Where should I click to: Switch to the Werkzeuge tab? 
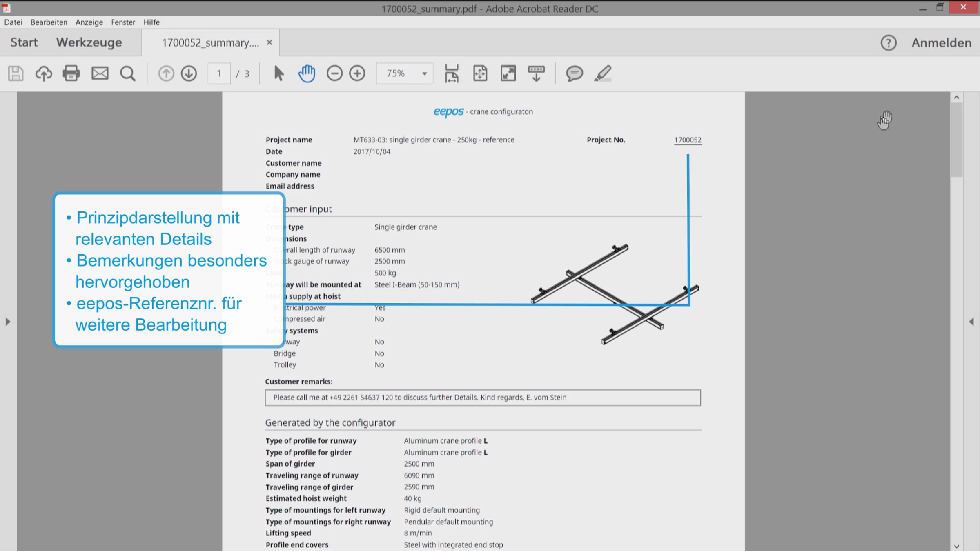89,42
